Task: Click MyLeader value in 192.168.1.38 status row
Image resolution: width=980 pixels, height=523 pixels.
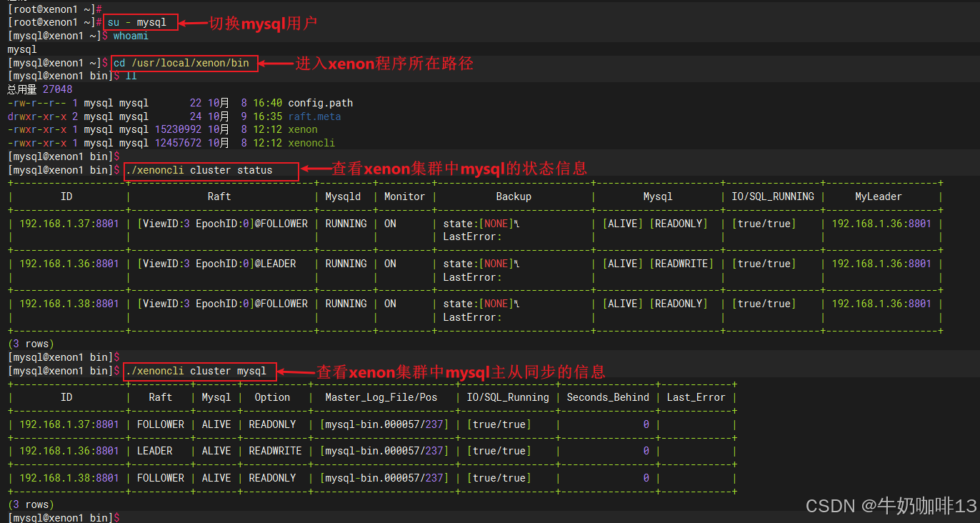Action: (x=881, y=304)
